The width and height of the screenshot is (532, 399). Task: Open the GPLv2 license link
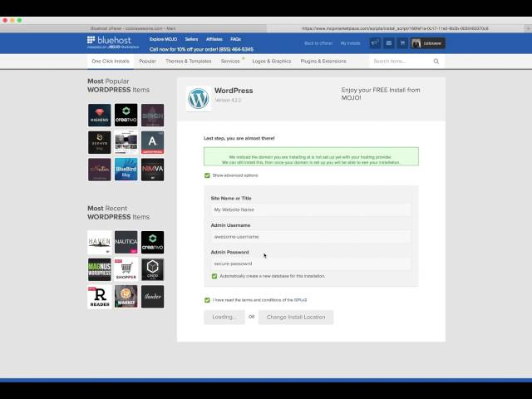[300, 300]
